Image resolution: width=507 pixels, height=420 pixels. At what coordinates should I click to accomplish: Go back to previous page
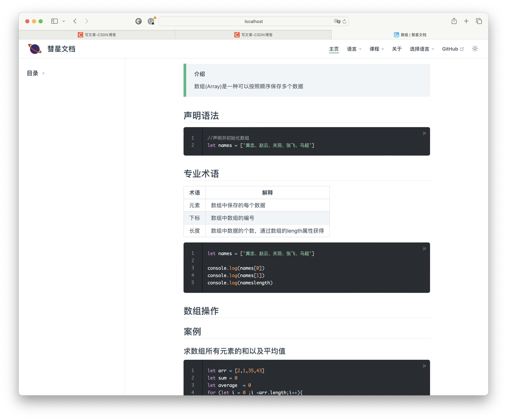[75, 21]
